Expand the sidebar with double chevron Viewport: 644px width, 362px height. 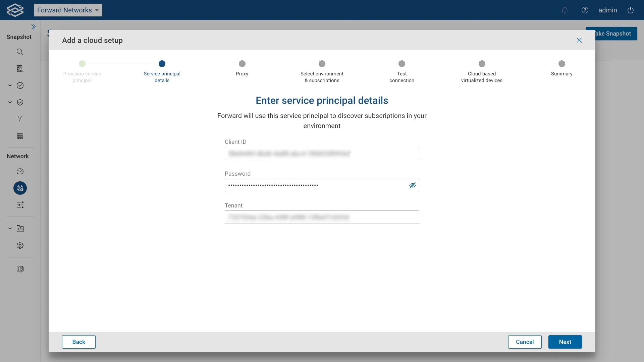34,27
